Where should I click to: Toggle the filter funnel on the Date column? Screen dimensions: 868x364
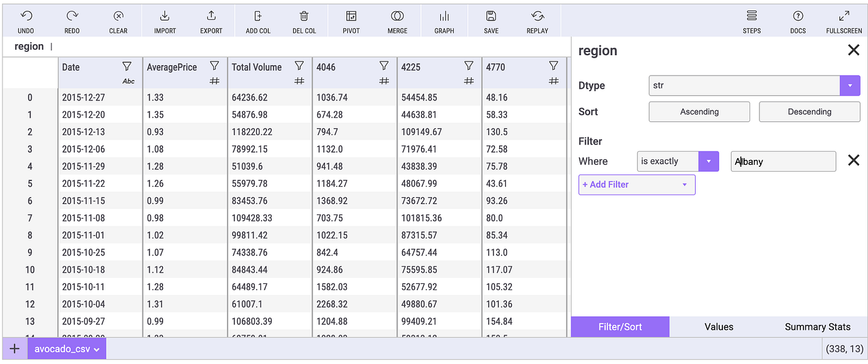click(x=127, y=65)
